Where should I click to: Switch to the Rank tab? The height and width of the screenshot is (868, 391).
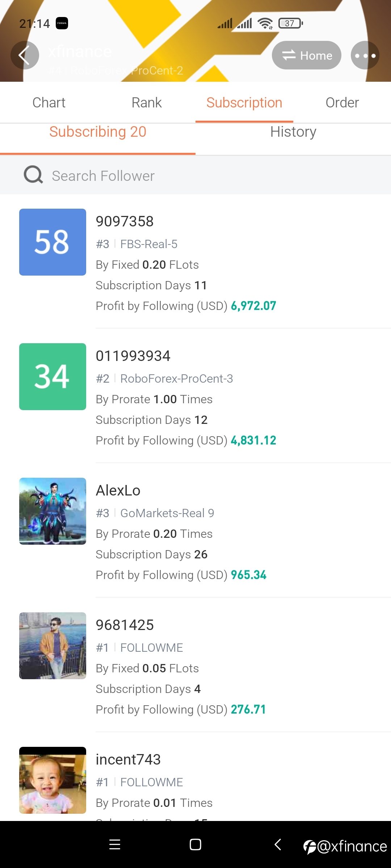pyautogui.click(x=147, y=103)
